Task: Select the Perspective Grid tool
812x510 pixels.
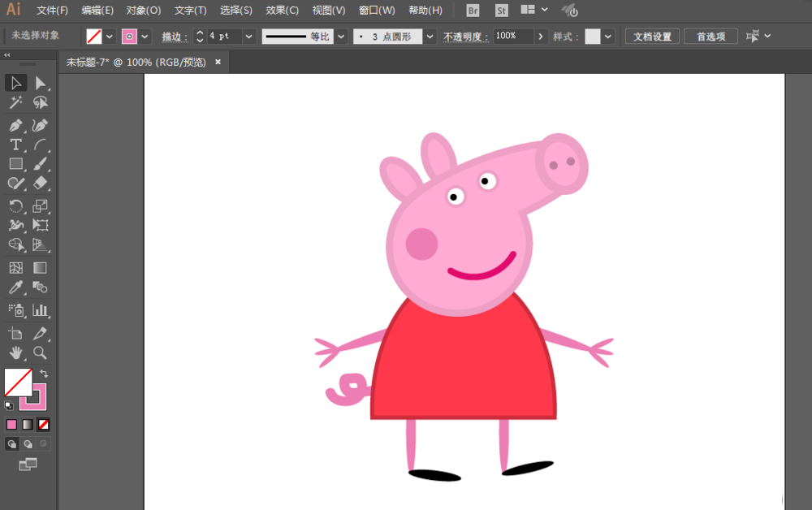Action: tap(41, 244)
